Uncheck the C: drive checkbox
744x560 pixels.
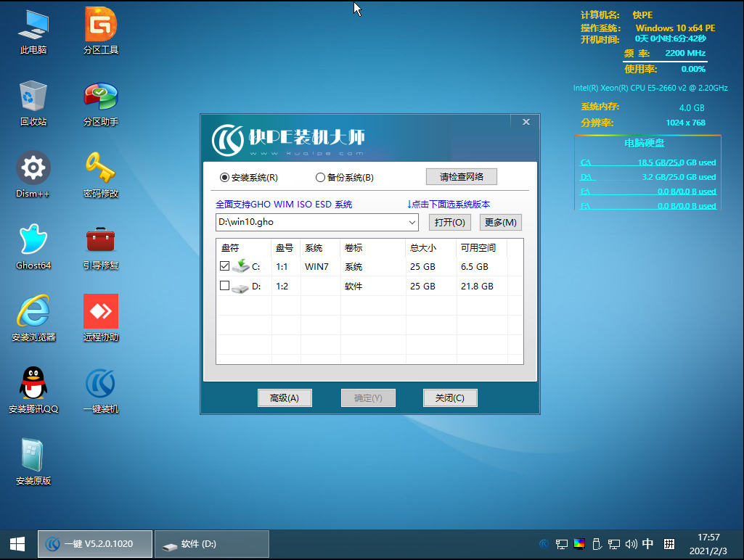(x=224, y=266)
